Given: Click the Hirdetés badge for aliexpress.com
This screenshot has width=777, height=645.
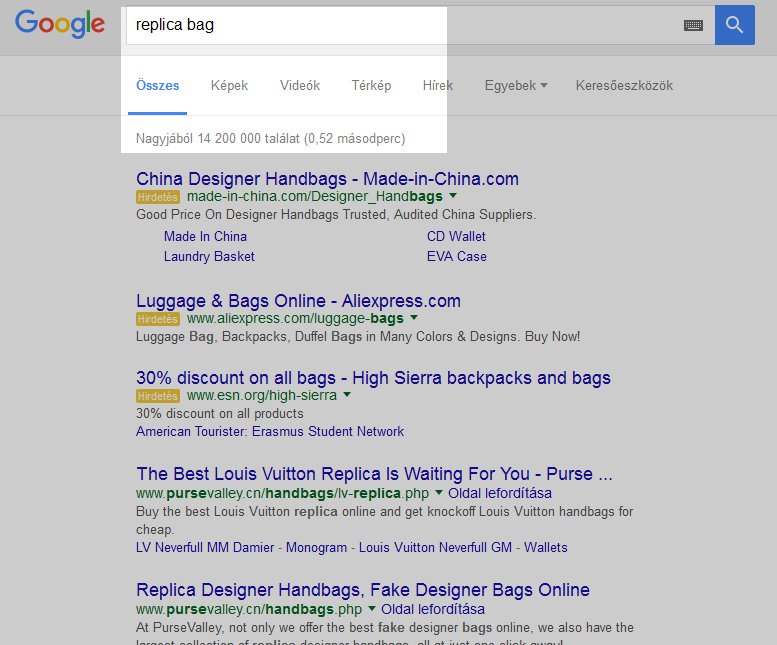Looking at the screenshot, I should (158, 319).
